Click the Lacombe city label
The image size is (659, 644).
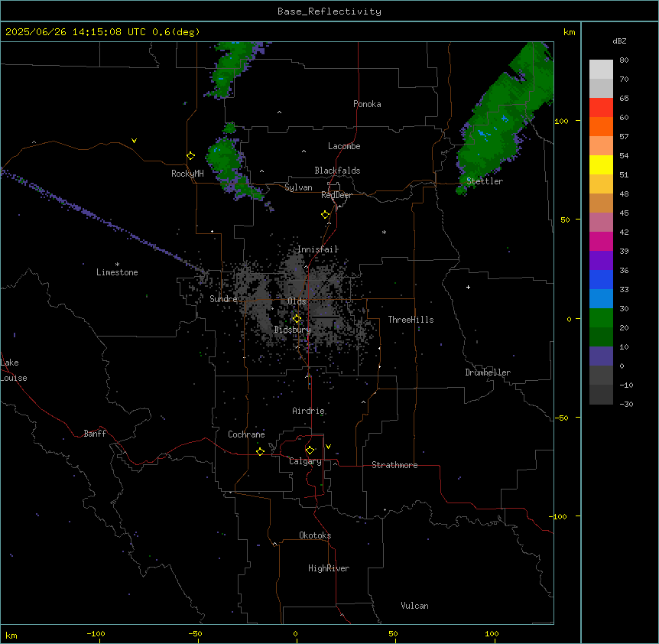tap(344, 146)
